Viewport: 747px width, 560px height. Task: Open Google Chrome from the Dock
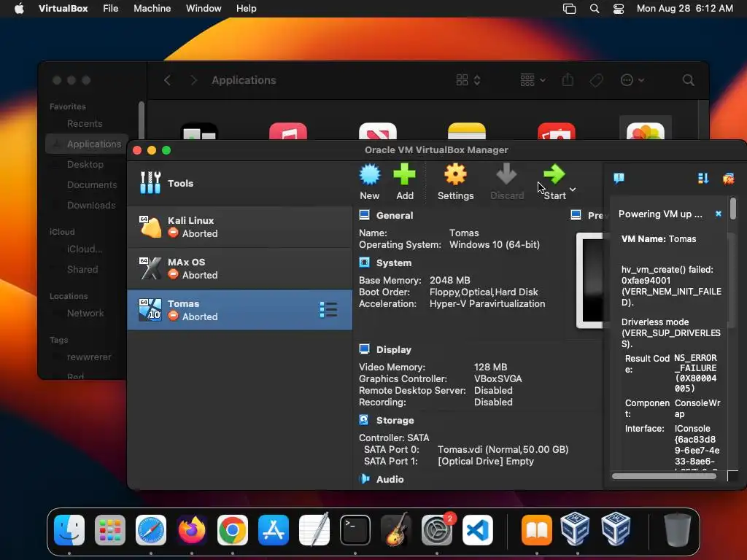[233, 529]
